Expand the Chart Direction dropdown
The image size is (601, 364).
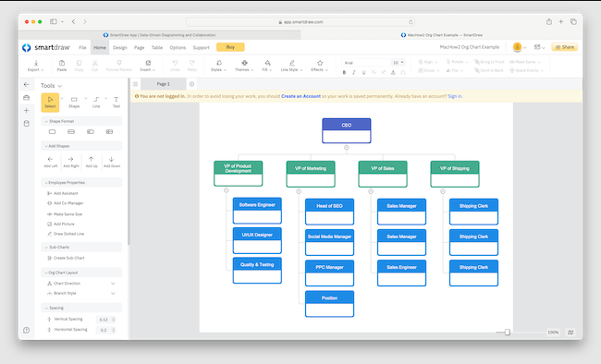pos(113,284)
